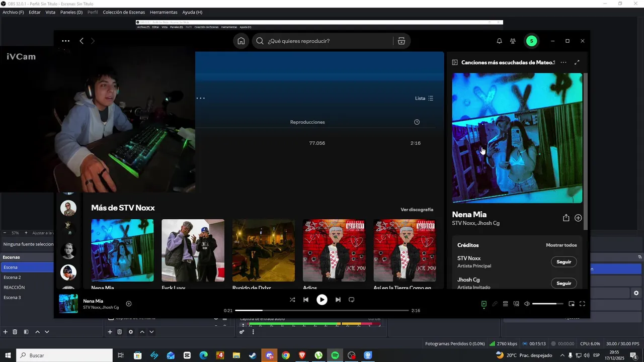Skip to the next track

click(x=338, y=300)
